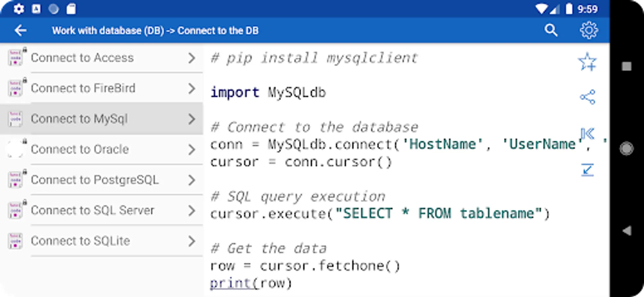Tap the shrink arrow icon below collapse
Image resolution: width=644 pixels, height=297 pixels.
[x=587, y=170]
